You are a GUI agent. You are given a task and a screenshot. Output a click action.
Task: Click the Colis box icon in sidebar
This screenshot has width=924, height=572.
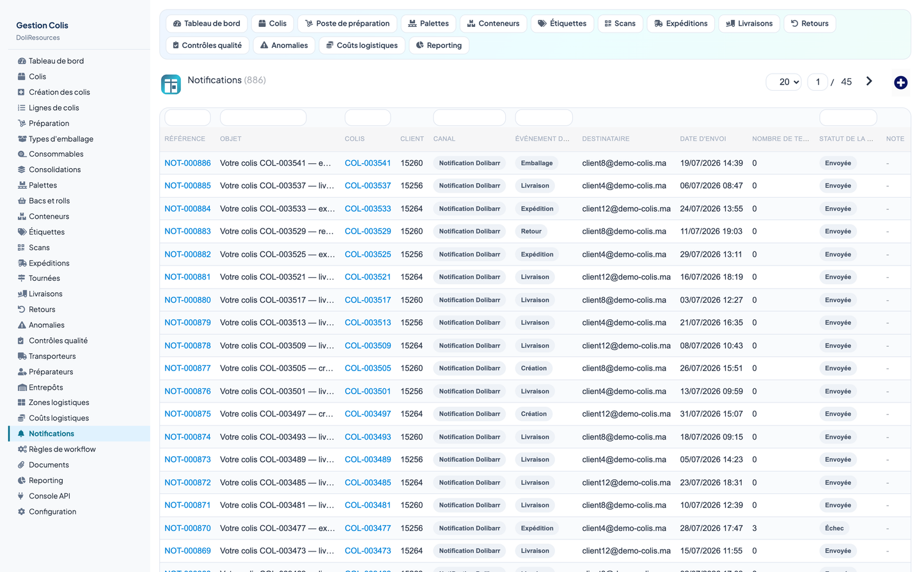click(x=22, y=76)
